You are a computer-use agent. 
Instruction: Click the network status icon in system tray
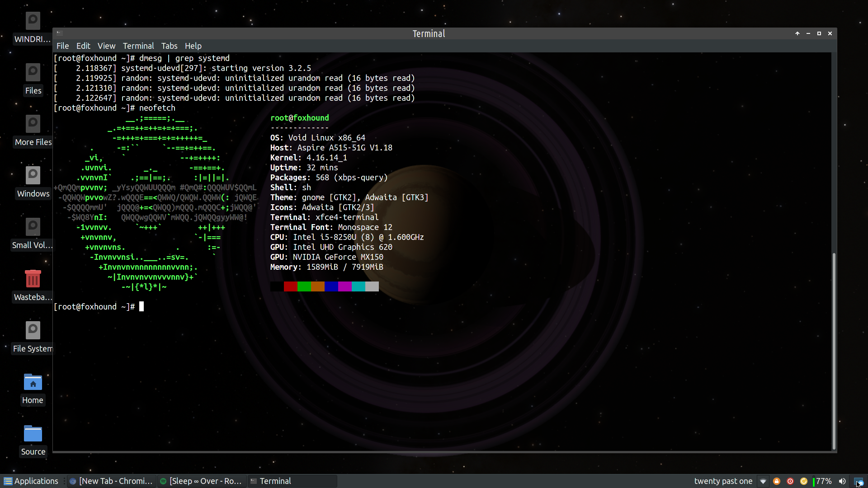763,481
